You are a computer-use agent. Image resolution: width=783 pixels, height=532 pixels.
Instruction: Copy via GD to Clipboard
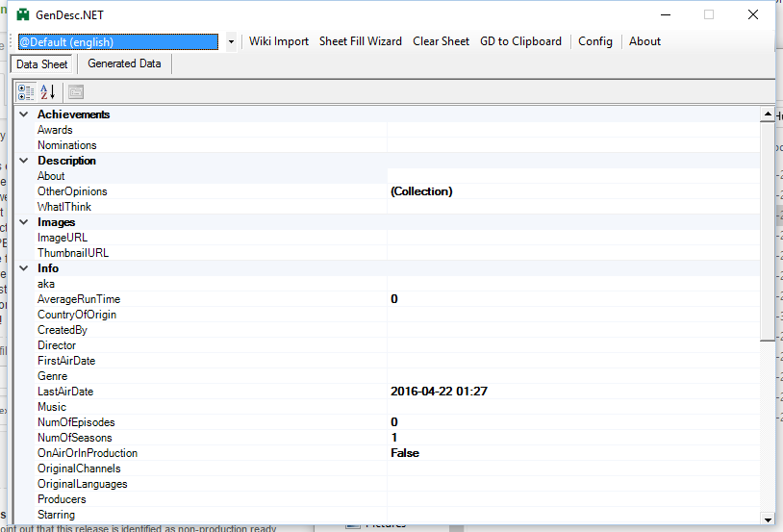click(520, 41)
